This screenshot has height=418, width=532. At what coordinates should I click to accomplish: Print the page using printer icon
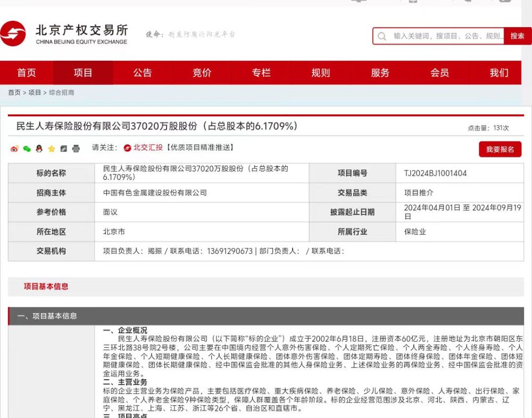(x=76, y=149)
